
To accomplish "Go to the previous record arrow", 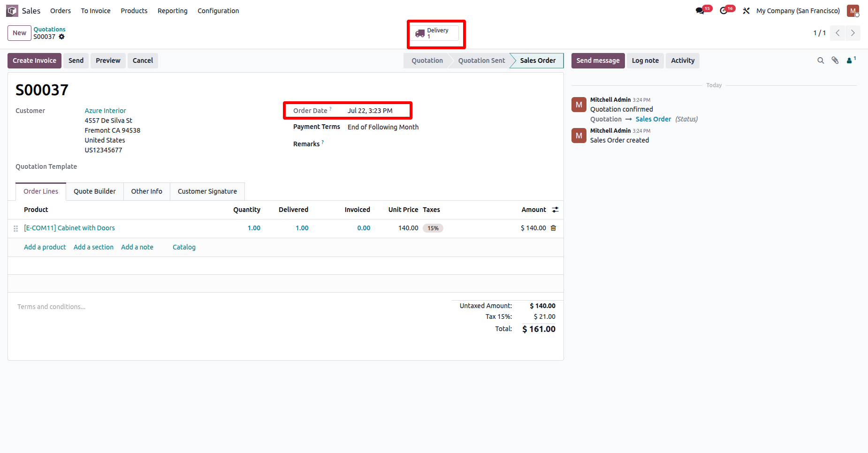I will click(838, 33).
